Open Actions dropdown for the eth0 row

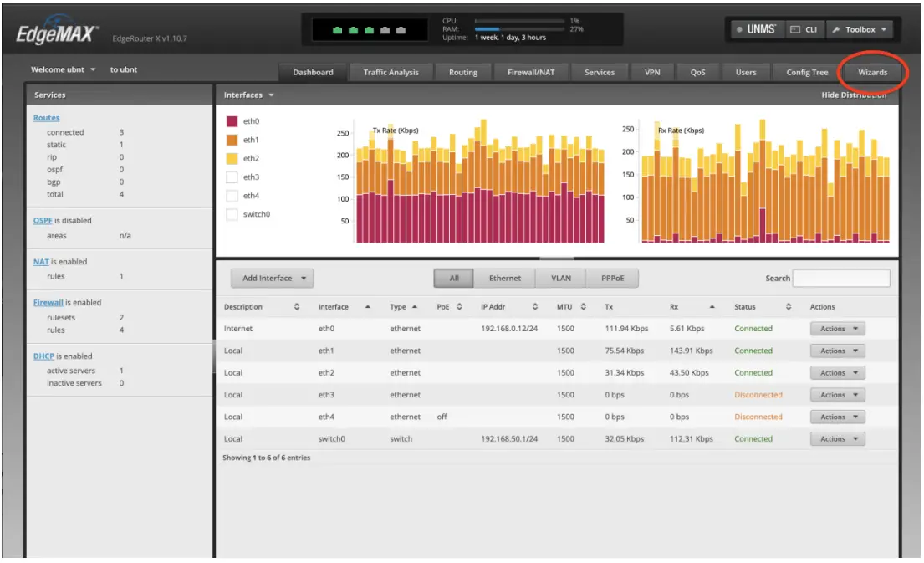836,328
